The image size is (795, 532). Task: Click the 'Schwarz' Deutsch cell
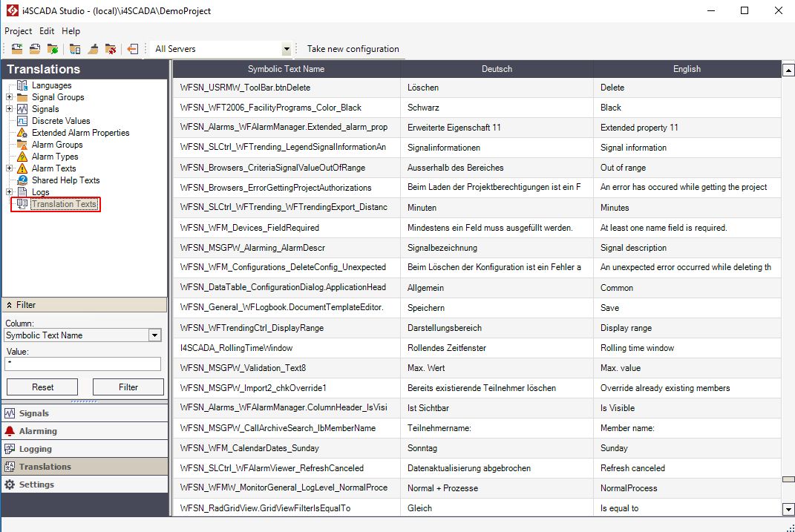(x=497, y=108)
